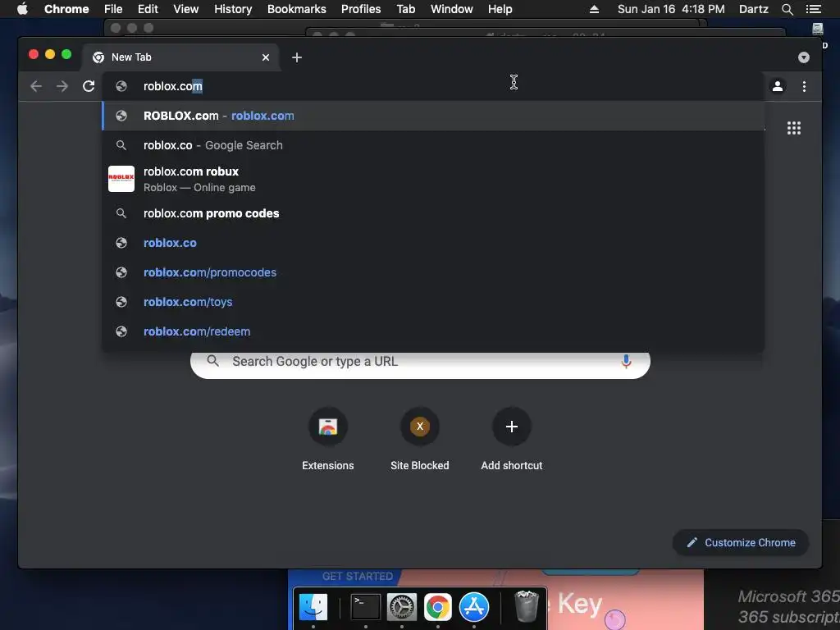Click the search icon in Google search box
Image resolution: width=840 pixels, height=630 pixels.
point(212,361)
